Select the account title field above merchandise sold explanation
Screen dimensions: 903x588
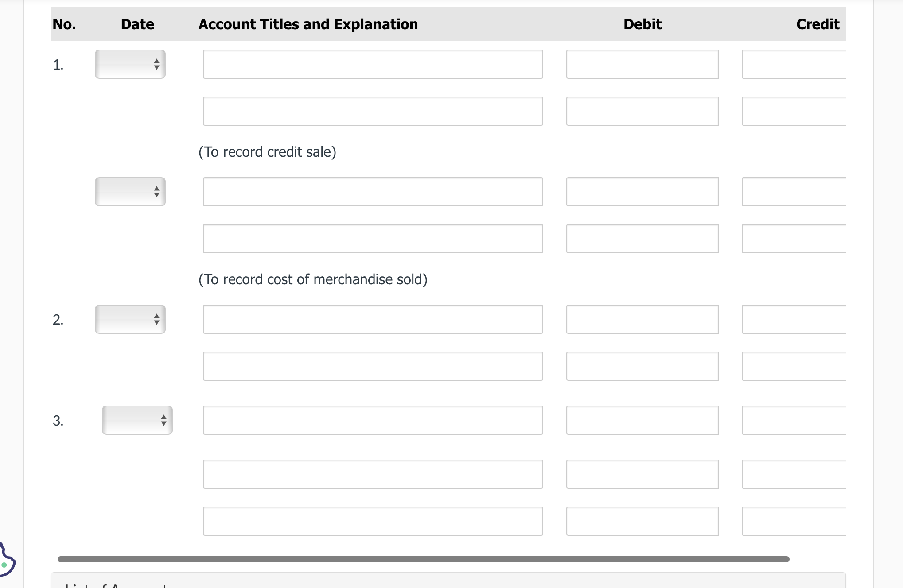pyautogui.click(x=373, y=239)
